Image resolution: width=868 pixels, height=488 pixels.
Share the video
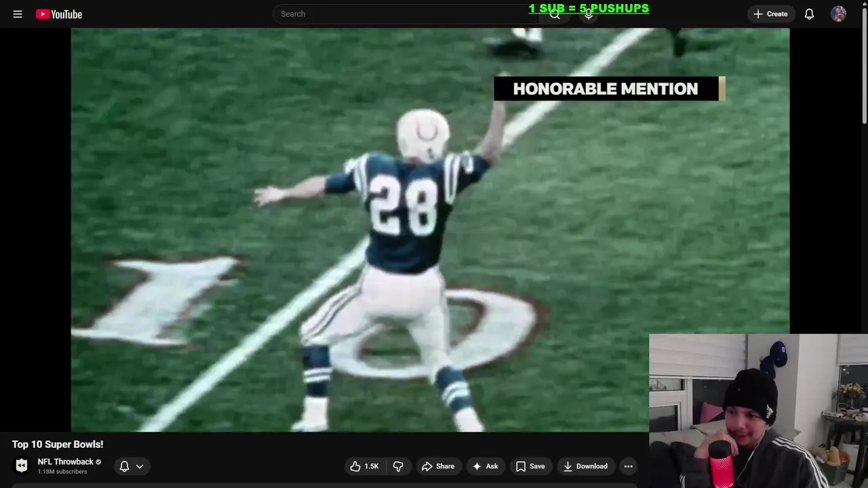pyautogui.click(x=438, y=466)
